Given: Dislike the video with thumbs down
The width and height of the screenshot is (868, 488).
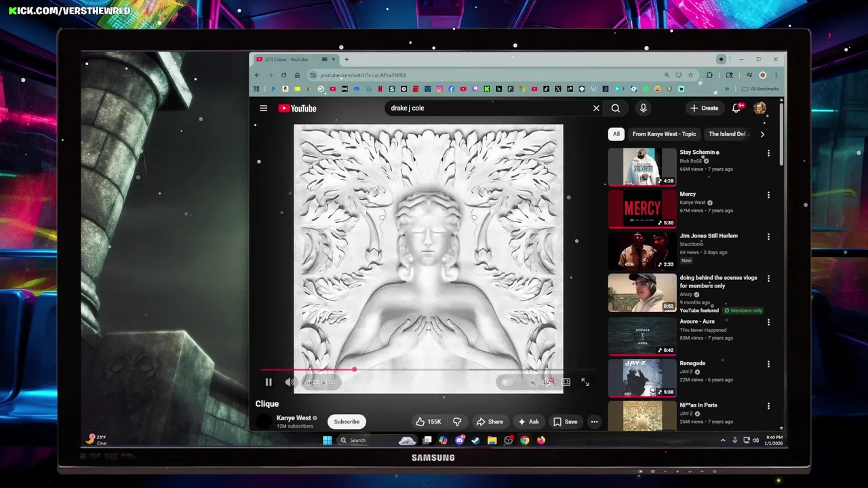Looking at the screenshot, I should tap(457, 422).
